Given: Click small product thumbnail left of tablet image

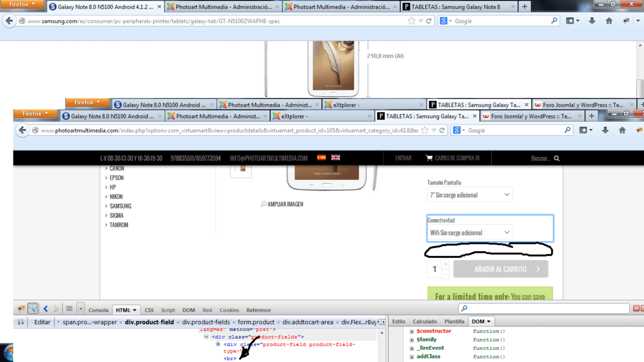Looking at the screenshot, I should pyautogui.click(x=241, y=169).
